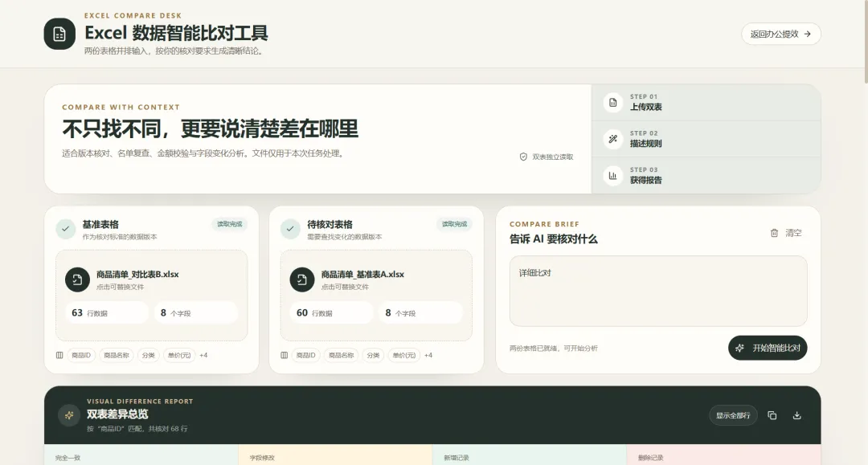Click the sparkle icon beside 双表差异总览
868x465 pixels.
tap(69, 415)
